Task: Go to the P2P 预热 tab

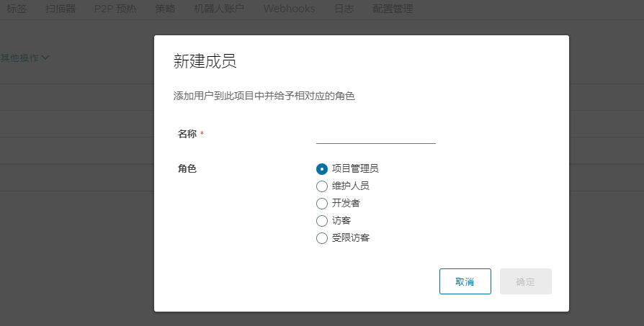Action: [x=115, y=9]
